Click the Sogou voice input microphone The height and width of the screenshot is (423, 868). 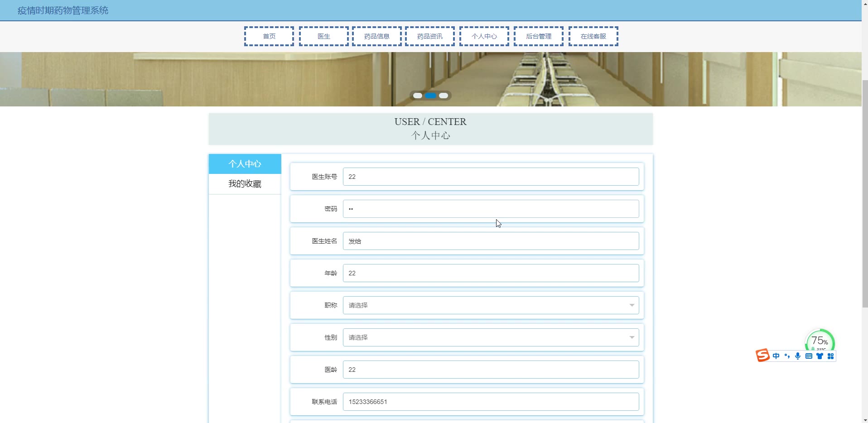pos(798,356)
